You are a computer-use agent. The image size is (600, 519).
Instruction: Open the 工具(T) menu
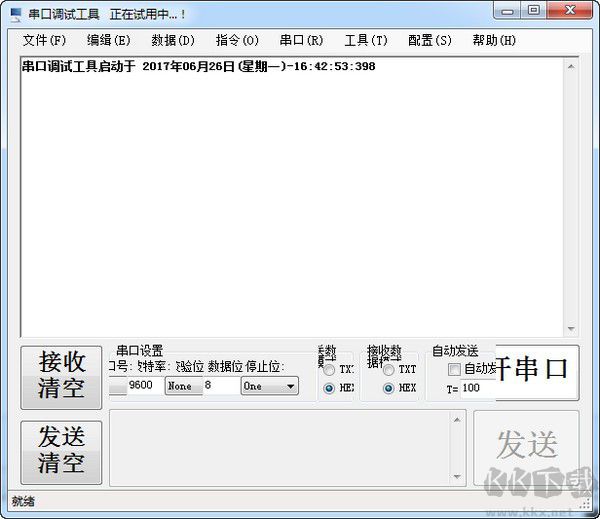click(366, 40)
